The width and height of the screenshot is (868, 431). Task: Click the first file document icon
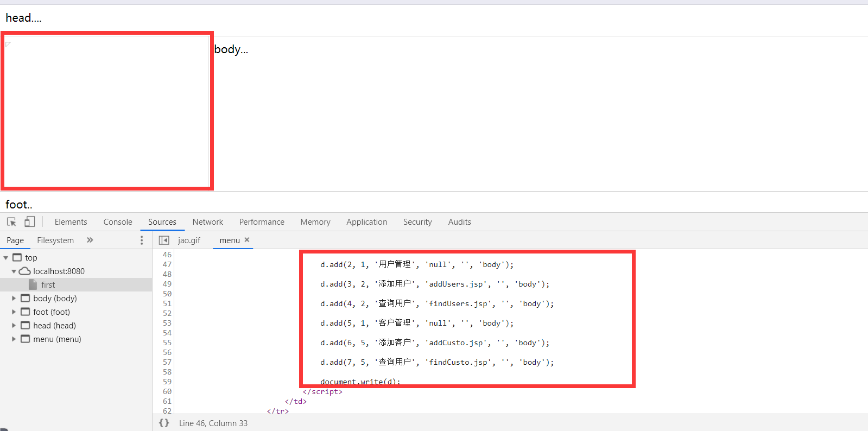(x=33, y=284)
